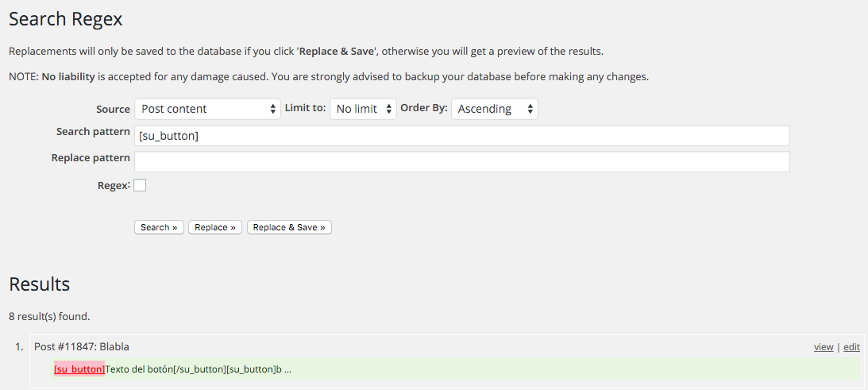Click the Search Regex page heading
The image size is (868, 390).
point(66,19)
